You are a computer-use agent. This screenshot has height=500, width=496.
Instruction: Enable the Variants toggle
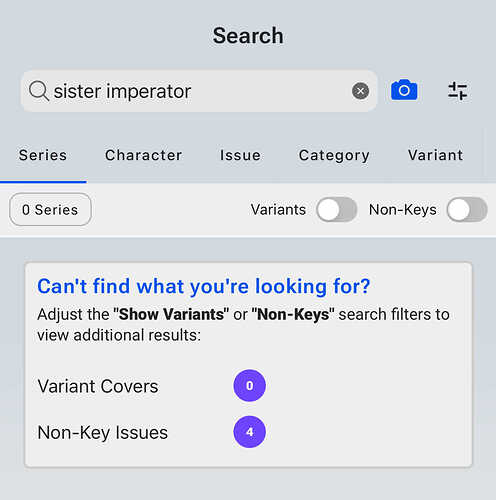[x=337, y=210]
